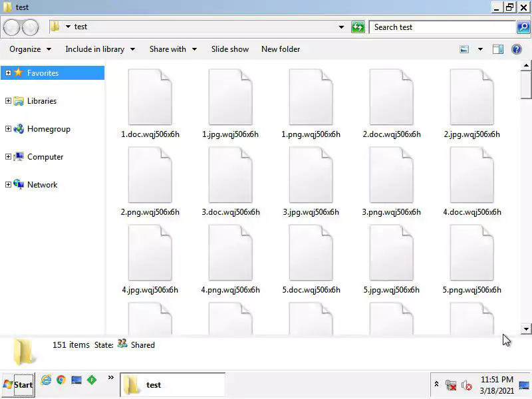Open Internet Explorer from taskbar
This screenshot has width=532, height=399.
click(x=46, y=380)
